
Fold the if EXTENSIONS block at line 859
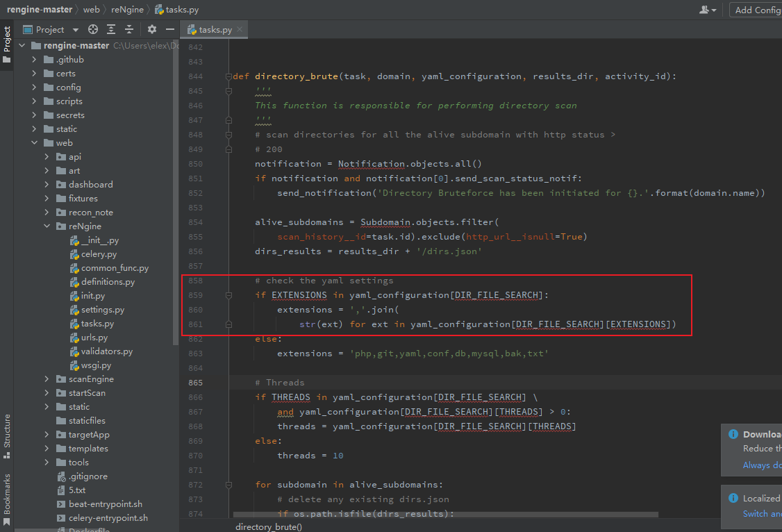coord(228,295)
